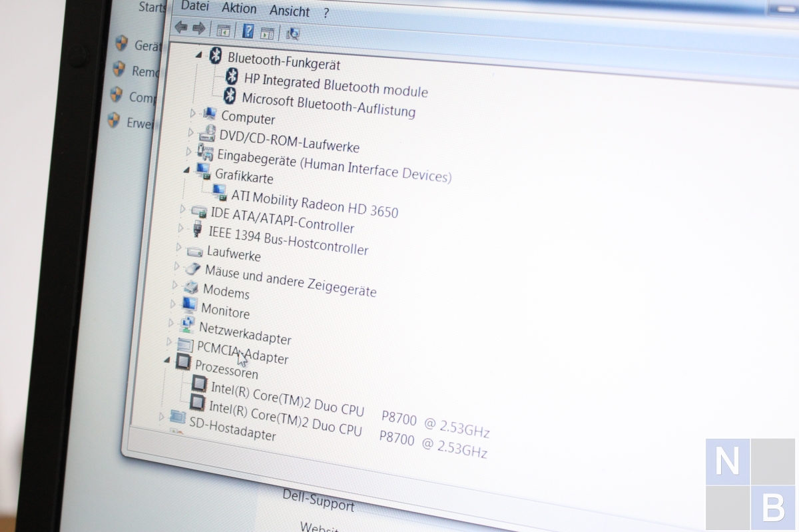This screenshot has height=532, width=799.
Task: Collapse the Prozessoren category
Action: tap(166, 360)
